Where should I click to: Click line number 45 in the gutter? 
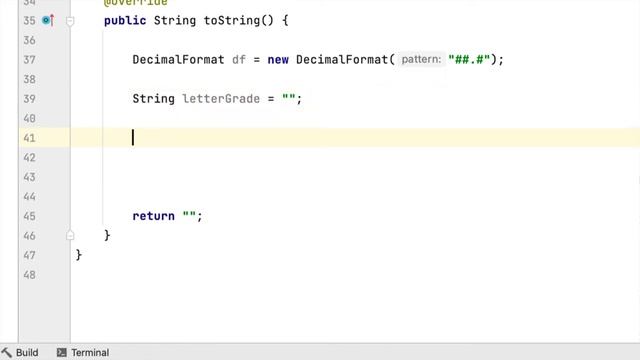(x=29, y=216)
